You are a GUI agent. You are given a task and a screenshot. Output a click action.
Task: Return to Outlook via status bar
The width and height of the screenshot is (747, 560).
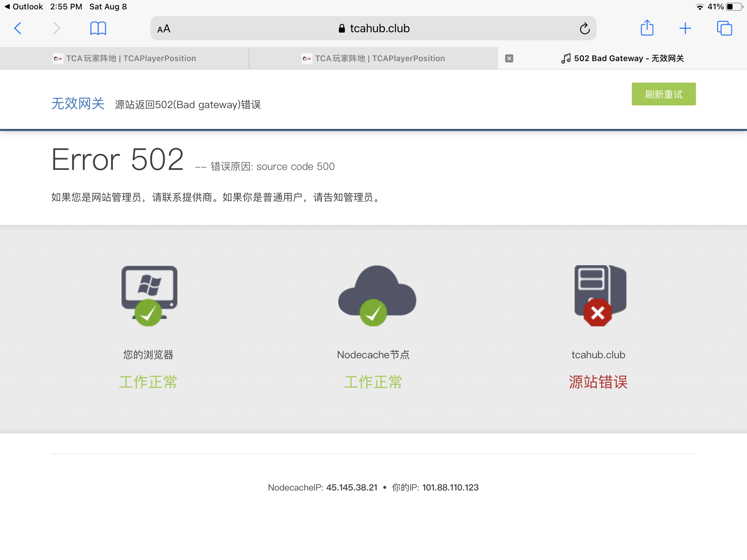(24, 6)
